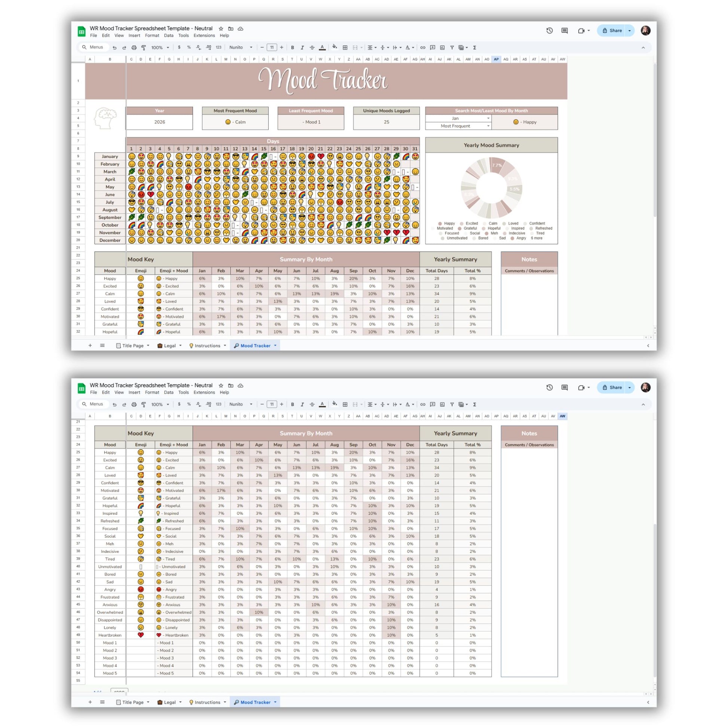728x728 pixels.
Task: Click the print icon in the top window toolbar
Action: click(x=134, y=48)
